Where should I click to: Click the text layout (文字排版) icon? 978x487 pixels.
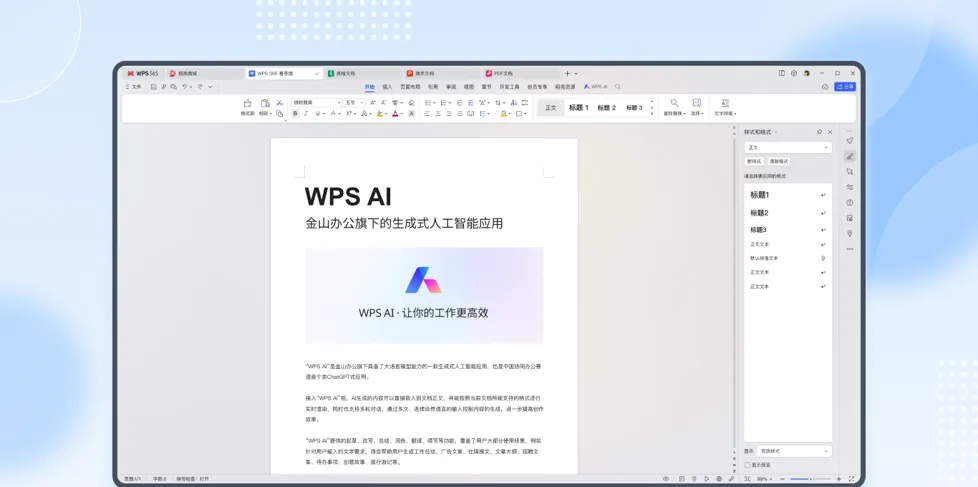[725, 103]
